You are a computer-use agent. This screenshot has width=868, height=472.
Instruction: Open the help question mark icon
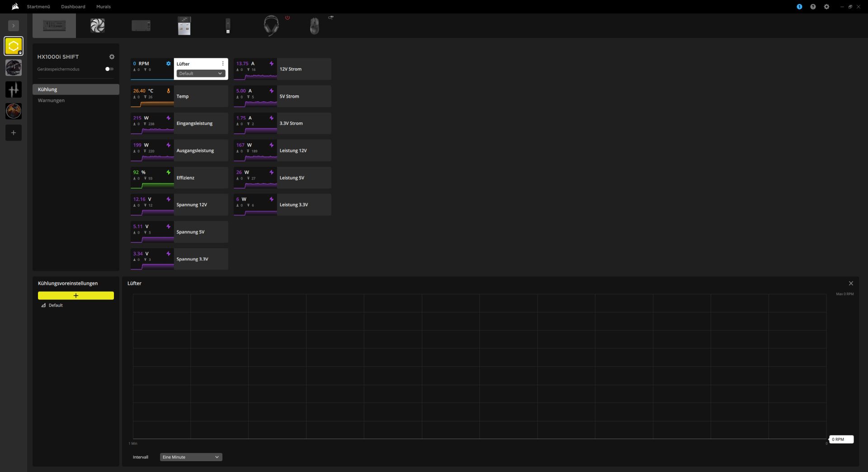tap(813, 7)
